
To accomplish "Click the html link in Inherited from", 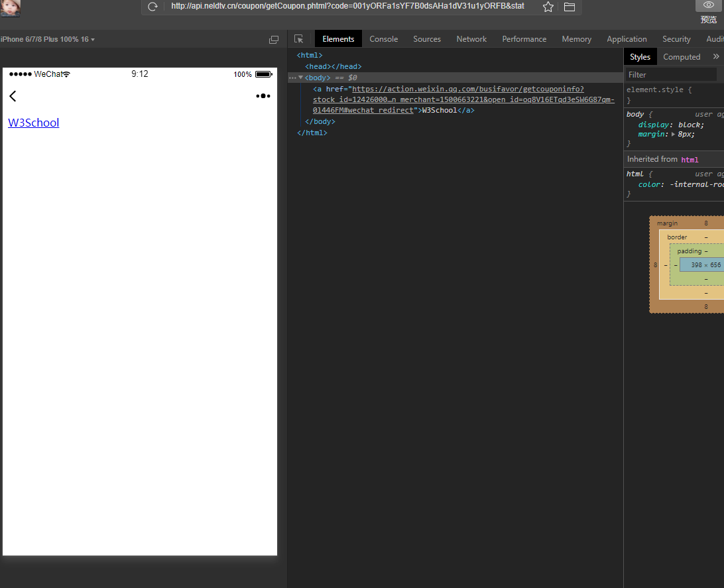I will pos(690,160).
